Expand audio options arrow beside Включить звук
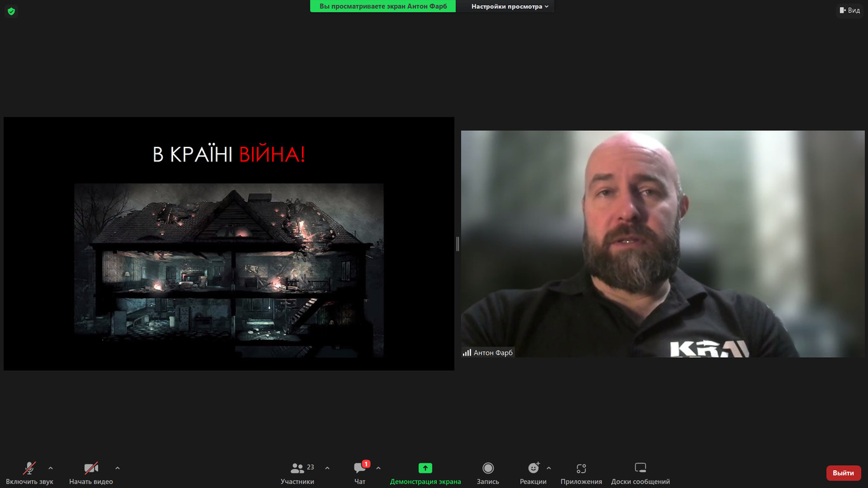 (51, 468)
